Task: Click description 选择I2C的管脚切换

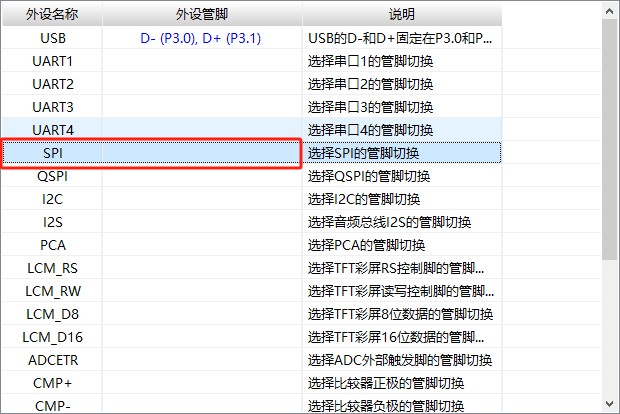Action: tap(364, 199)
